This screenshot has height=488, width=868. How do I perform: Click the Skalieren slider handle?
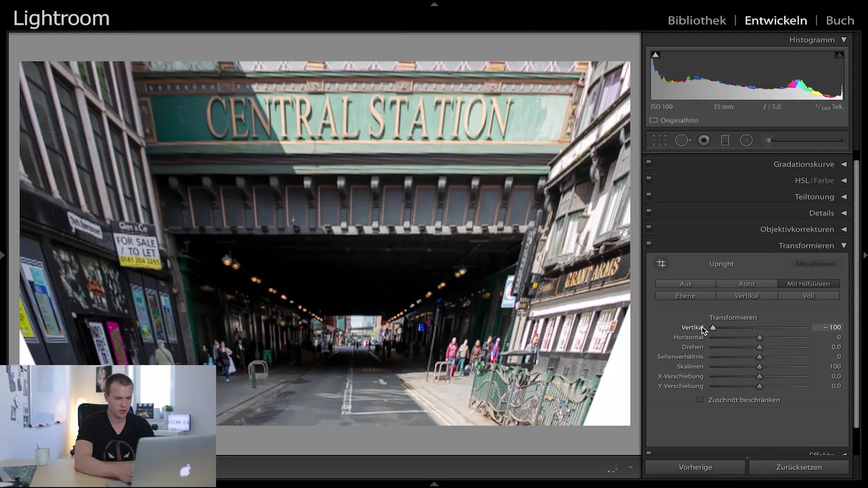point(759,366)
